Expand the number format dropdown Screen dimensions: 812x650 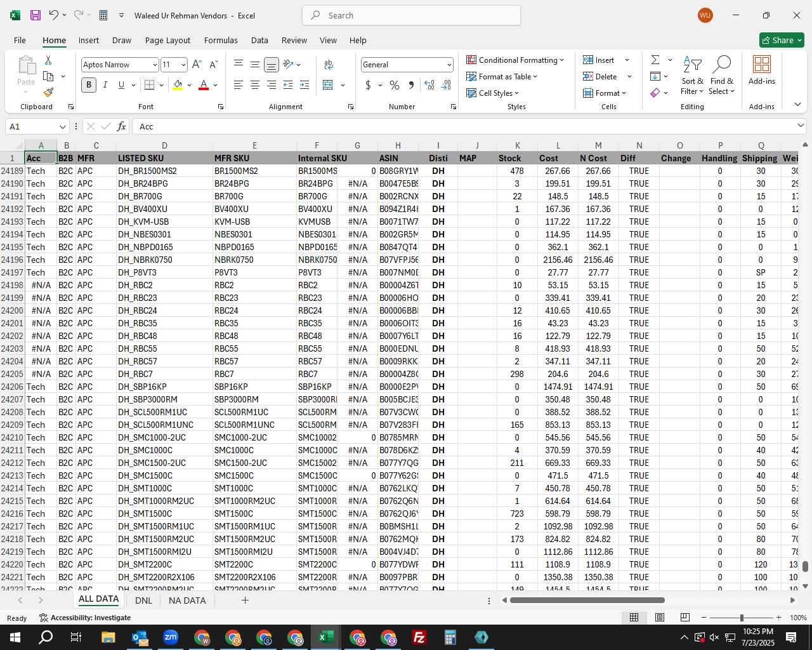click(449, 65)
